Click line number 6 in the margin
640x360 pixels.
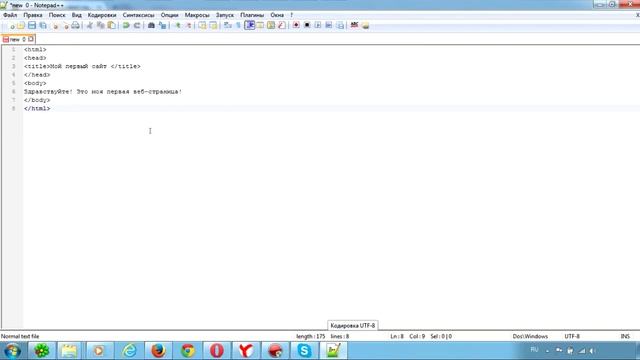point(13,91)
